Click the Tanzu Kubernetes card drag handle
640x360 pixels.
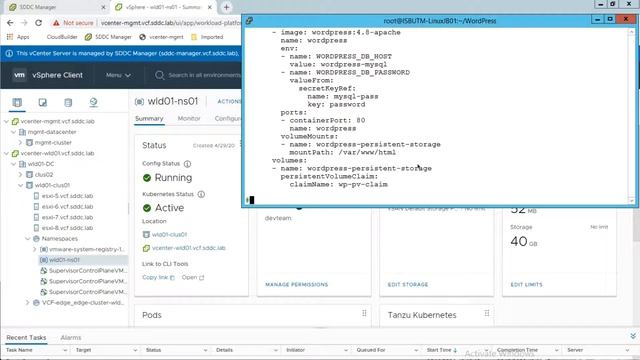click(x=487, y=313)
